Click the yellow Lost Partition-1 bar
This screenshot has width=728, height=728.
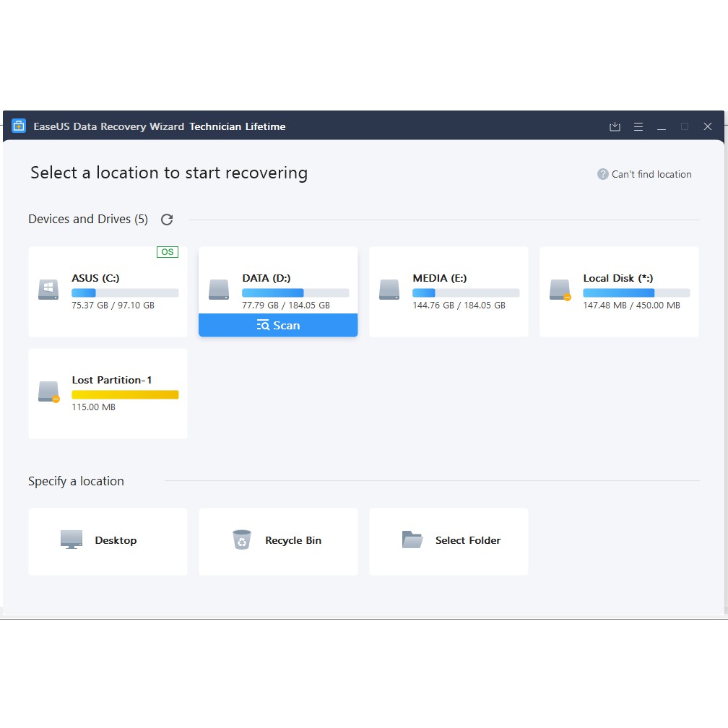[125, 394]
